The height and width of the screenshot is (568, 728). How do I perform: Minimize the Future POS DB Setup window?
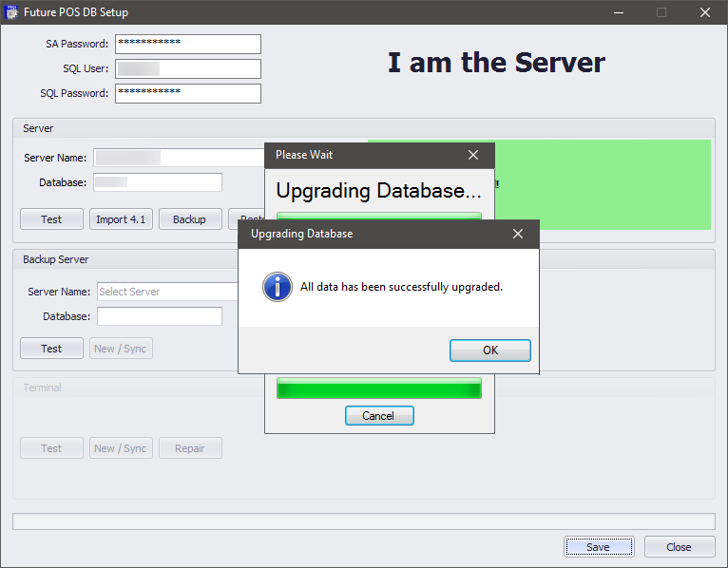point(619,12)
